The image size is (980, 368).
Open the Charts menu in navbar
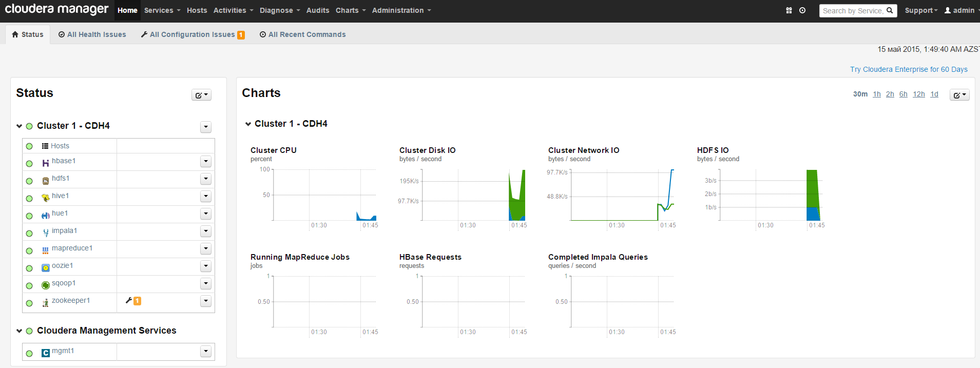(x=351, y=10)
